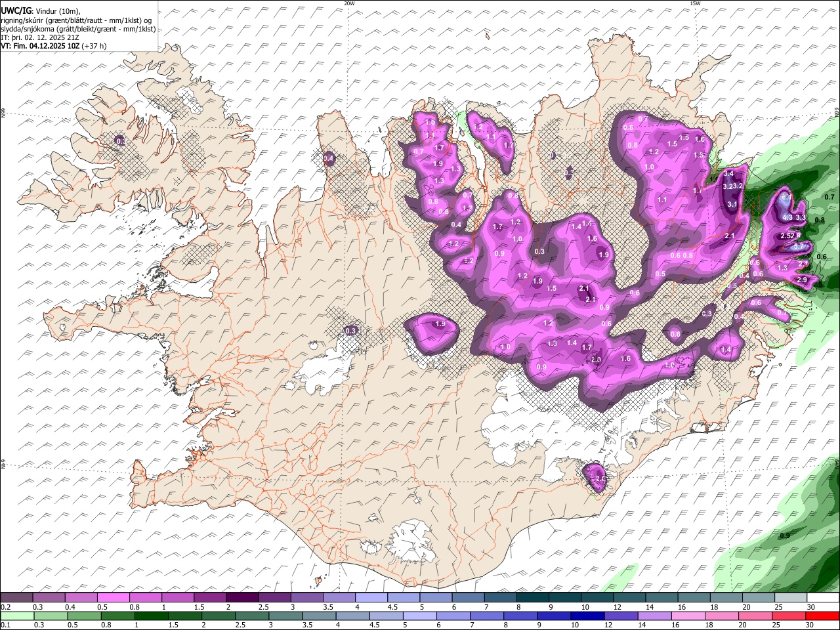Click the '2.9' snowfall value on the east coast
This screenshot has width=840, height=630.
[x=801, y=280]
